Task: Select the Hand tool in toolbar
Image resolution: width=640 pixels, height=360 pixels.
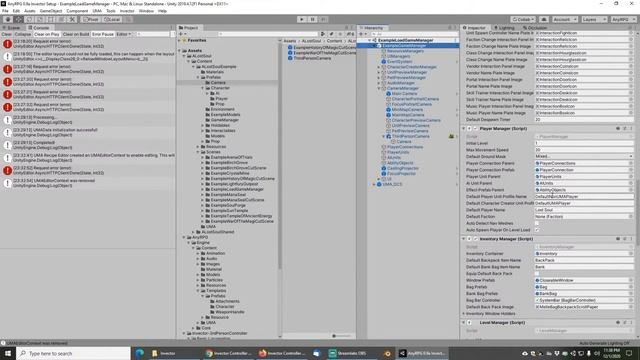Action: (8, 19)
